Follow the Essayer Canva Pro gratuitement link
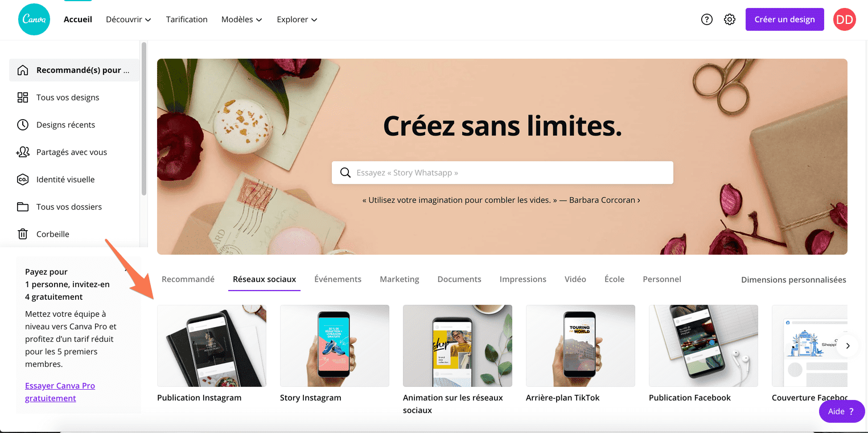The image size is (868, 433). coord(60,392)
